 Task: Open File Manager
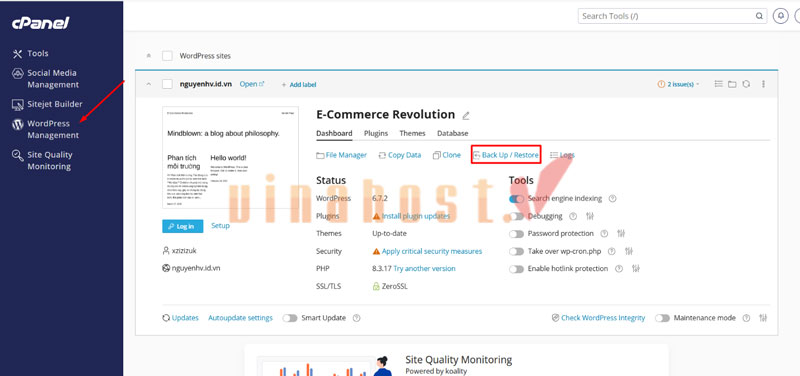click(x=341, y=155)
